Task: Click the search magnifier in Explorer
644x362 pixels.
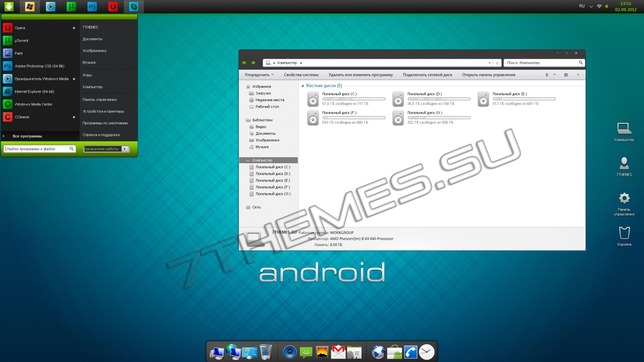Action: point(581,63)
